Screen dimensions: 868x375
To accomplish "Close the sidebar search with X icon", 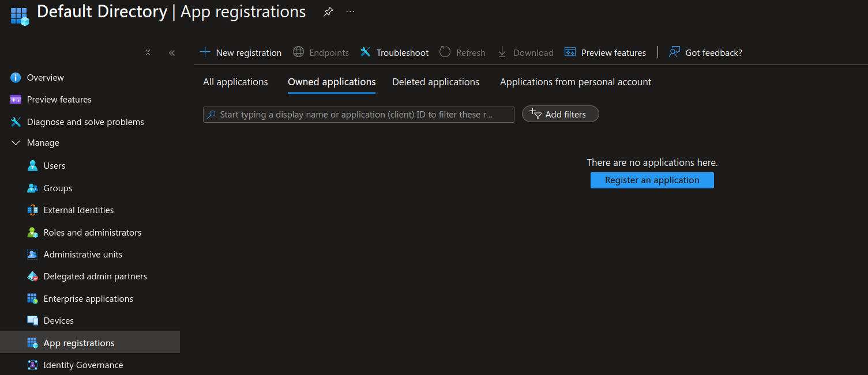I will [x=148, y=52].
